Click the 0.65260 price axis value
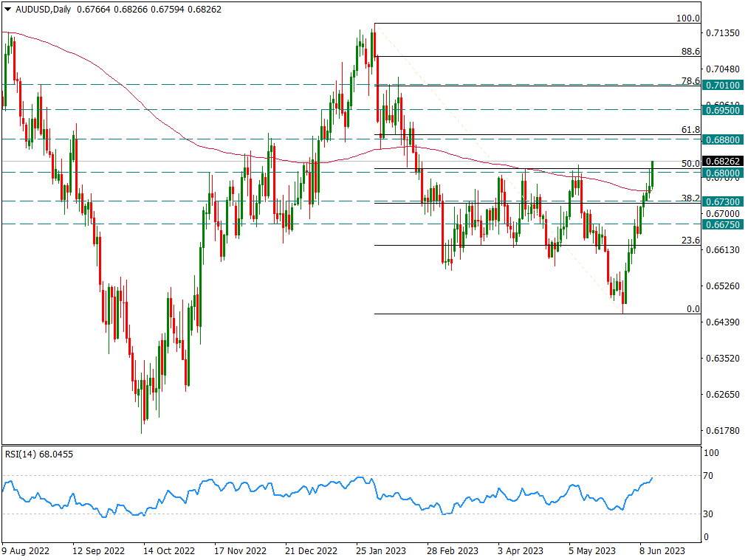Image resolution: width=748 pixels, height=560 pixels. [723, 286]
